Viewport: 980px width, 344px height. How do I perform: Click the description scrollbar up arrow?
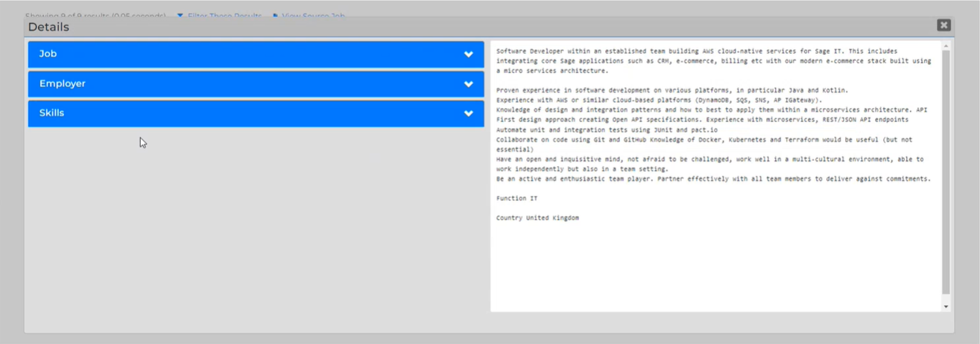(946, 46)
